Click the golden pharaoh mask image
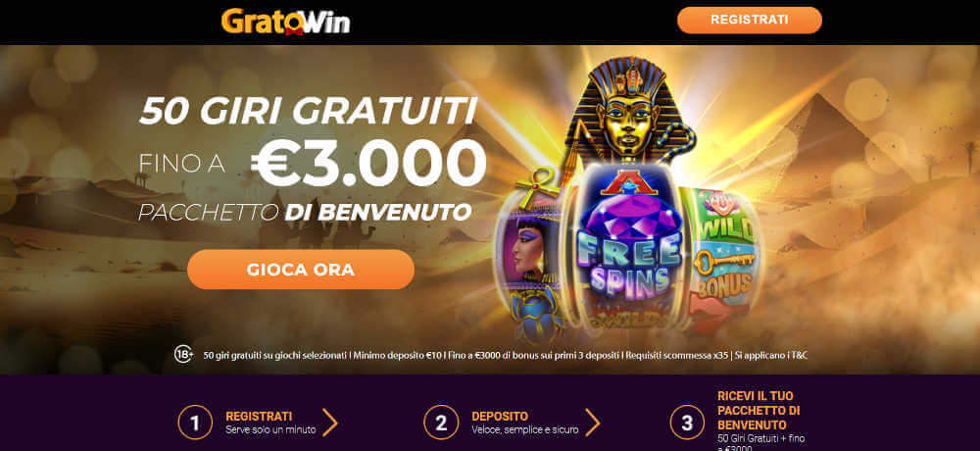Image resolution: width=980 pixels, height=451 pixels. (628, 113)
